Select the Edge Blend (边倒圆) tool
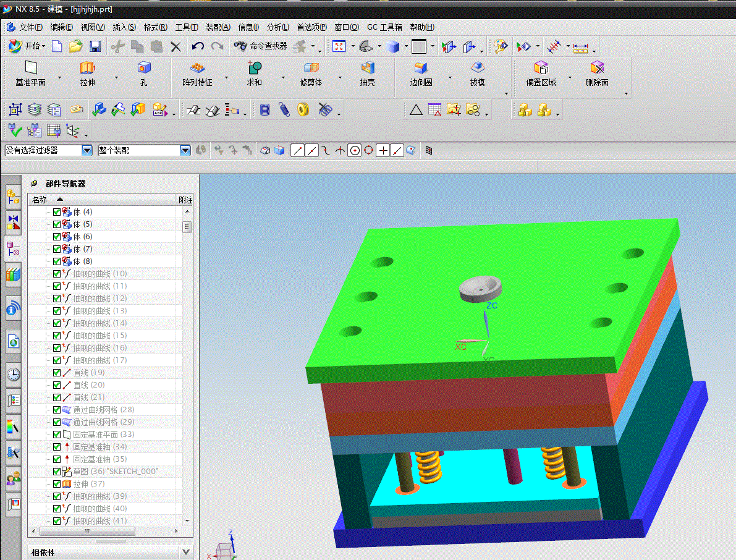 click(421, 74)
